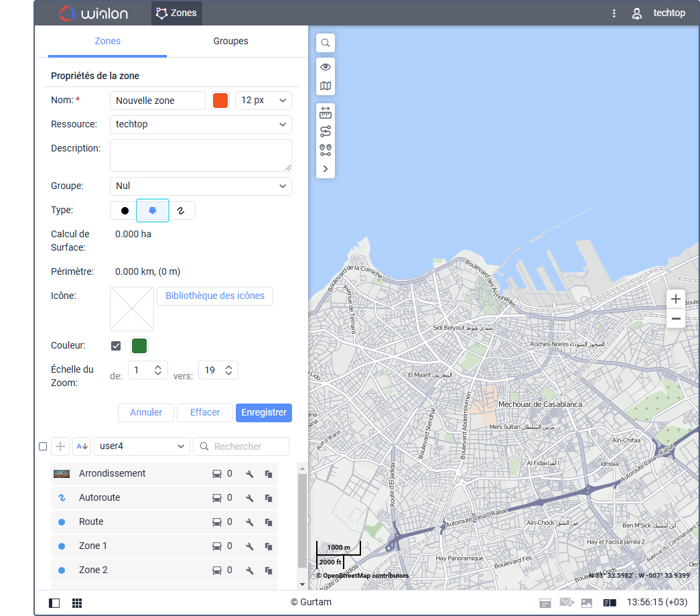
Task: Zoom in the map with plus button
Action: [676, 299]
